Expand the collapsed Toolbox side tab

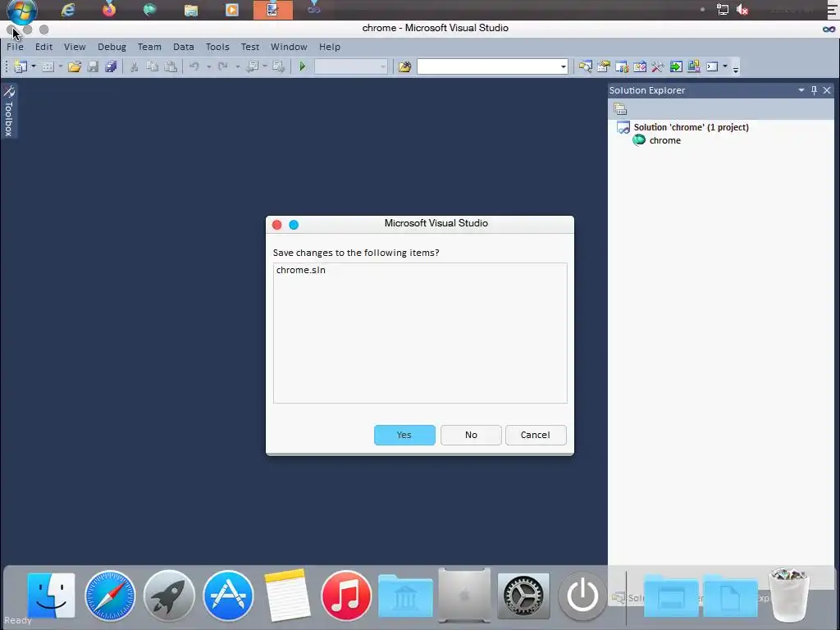[x=9, y=111]
